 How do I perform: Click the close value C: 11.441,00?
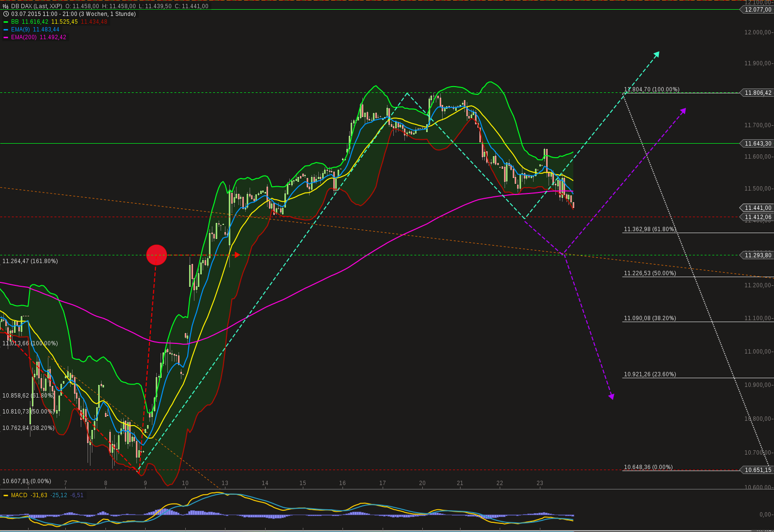pos(192,6)
